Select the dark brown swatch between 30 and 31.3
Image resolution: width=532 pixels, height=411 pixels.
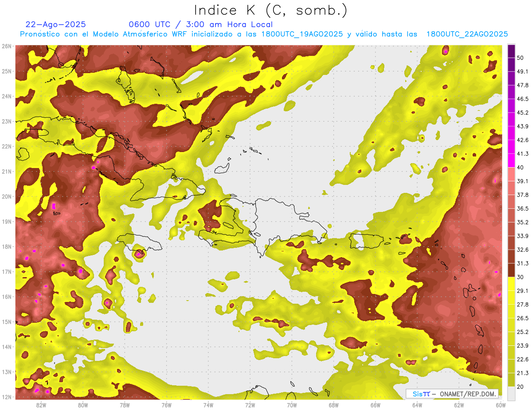511,270
